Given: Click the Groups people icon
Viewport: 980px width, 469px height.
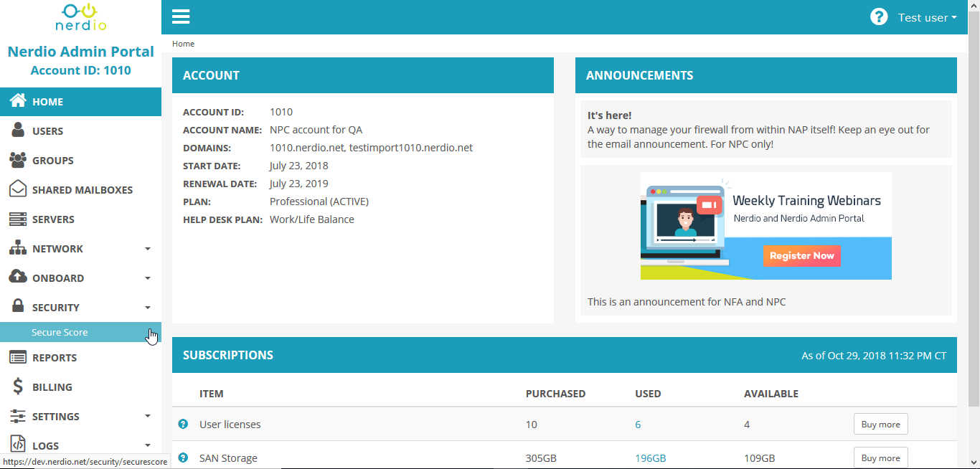Looking at the screenshot, I should tap(18, 160).
